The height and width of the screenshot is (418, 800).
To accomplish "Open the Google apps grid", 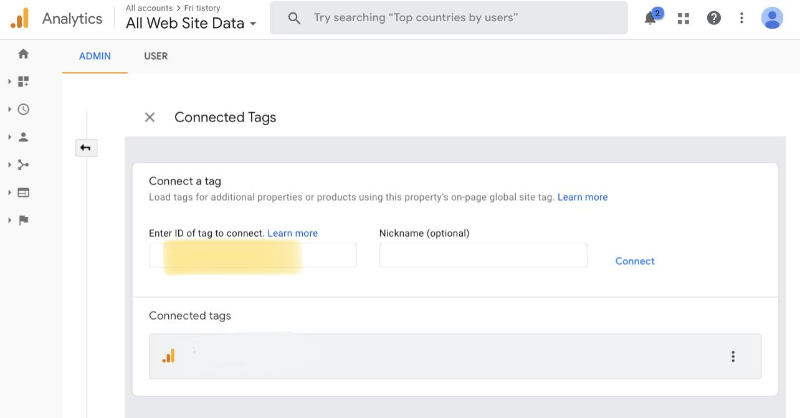I will point(684,18).
